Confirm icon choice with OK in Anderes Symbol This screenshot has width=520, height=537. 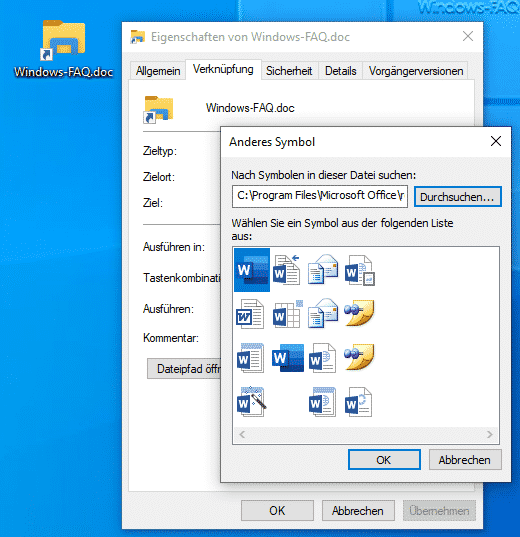click(384, 460)
